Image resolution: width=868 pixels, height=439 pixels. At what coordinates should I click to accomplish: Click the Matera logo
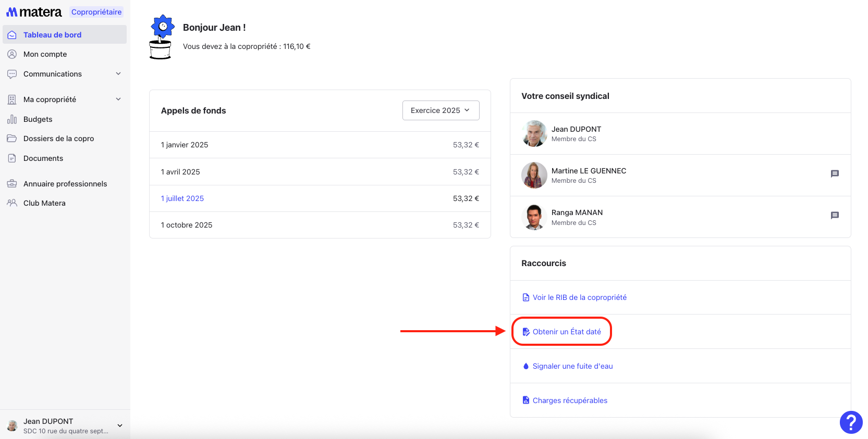[x=34, y=12]
